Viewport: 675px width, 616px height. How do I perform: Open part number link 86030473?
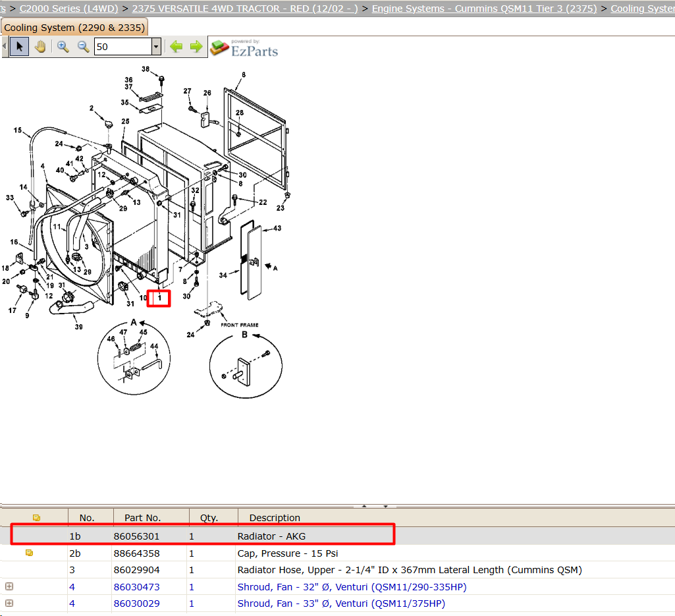(x=136, y=587)
